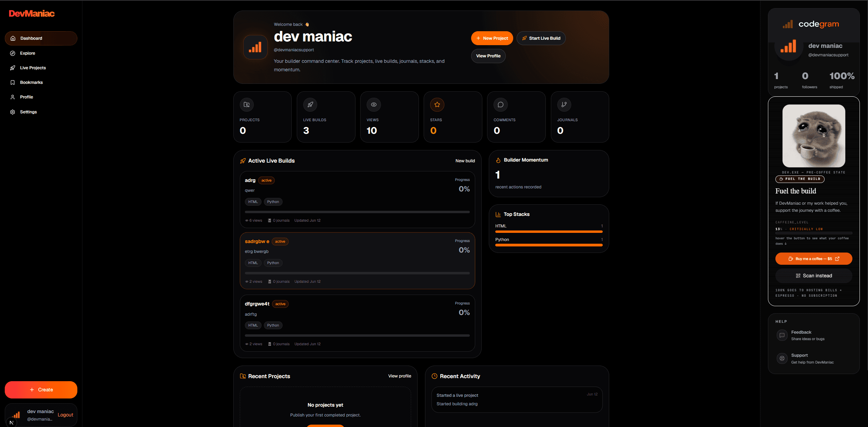The width and height of the screenshot is (868, 427).
Task: Click the Dashboard home icon in sidebar
Action: click(13, 38)
